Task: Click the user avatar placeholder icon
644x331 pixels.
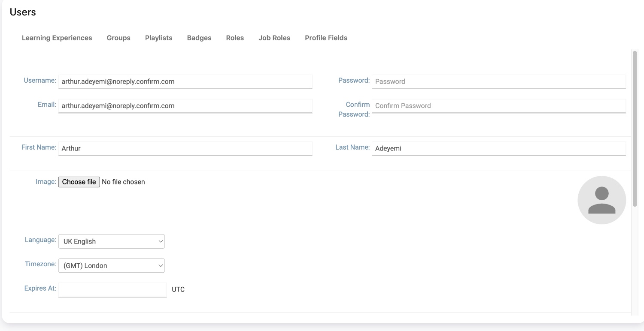Action: pos(601,200)
